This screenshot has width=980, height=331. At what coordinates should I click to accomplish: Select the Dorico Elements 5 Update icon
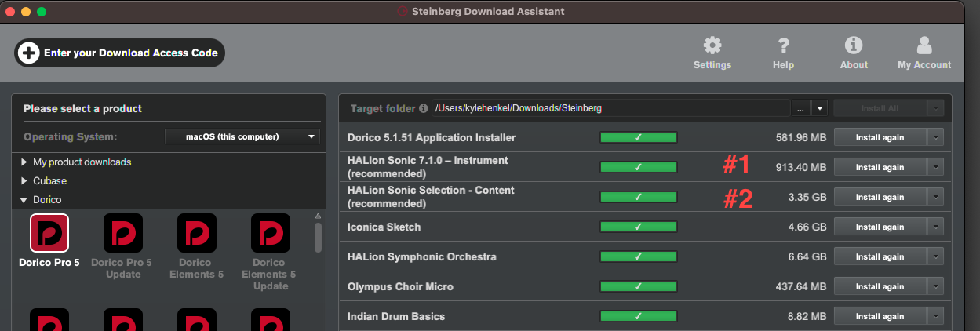[x=271, y=233]
